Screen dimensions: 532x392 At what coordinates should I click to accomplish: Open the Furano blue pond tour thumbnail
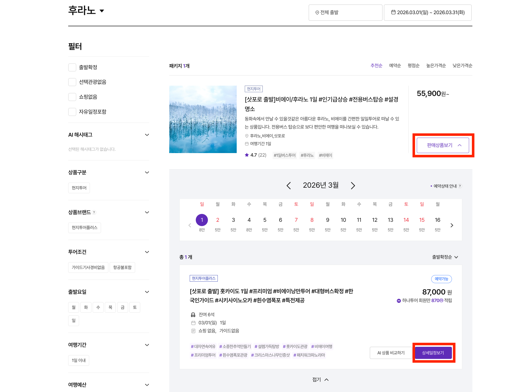(203, 119)
